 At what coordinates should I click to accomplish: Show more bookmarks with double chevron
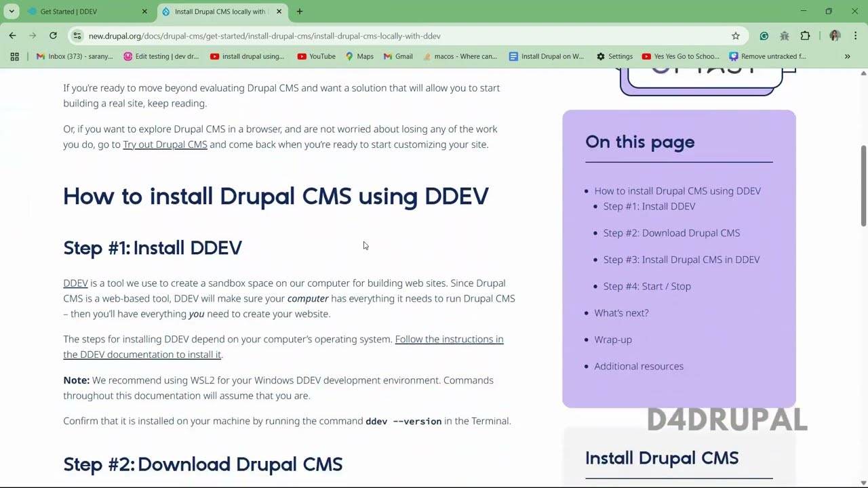847,56
